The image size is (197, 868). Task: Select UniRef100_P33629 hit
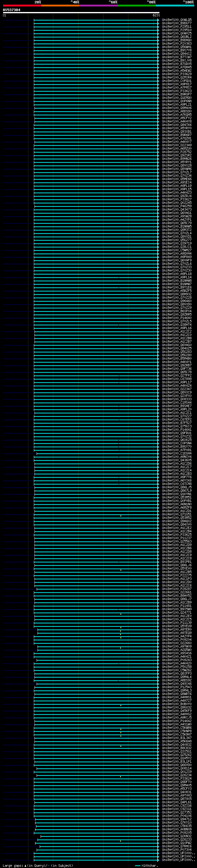click(x=177, y=74)
